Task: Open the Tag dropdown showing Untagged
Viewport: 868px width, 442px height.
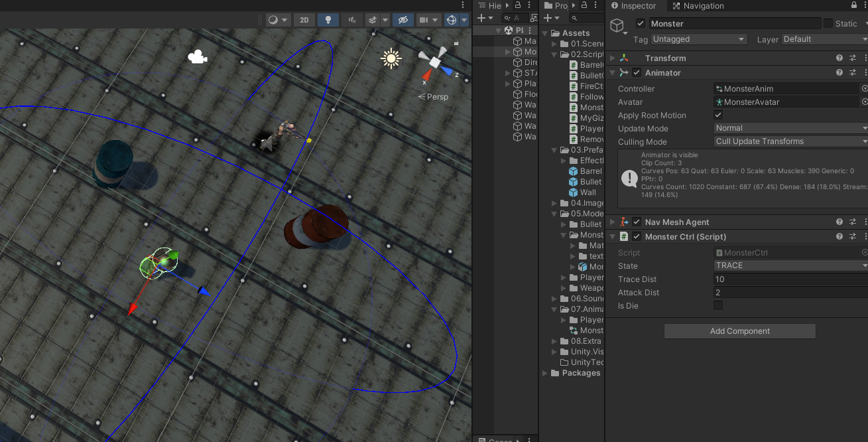Action: tap(699, 39)
